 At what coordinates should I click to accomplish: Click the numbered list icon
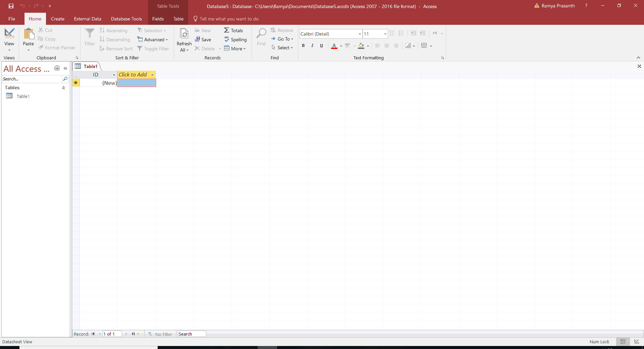click(401, 34)
